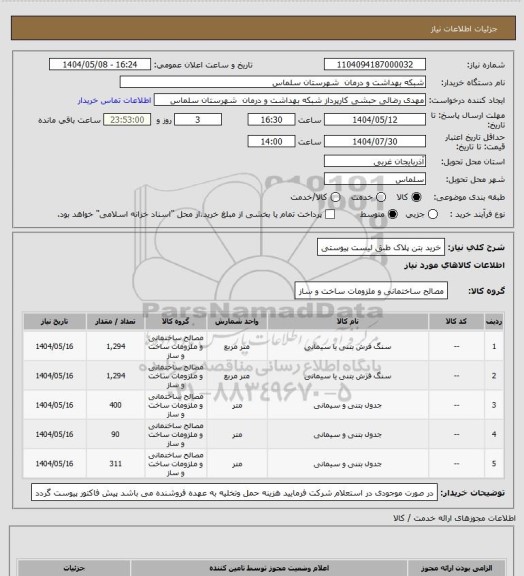Click the جزئیات column header in permits table
524x576 pixels.
click(74, 568)
